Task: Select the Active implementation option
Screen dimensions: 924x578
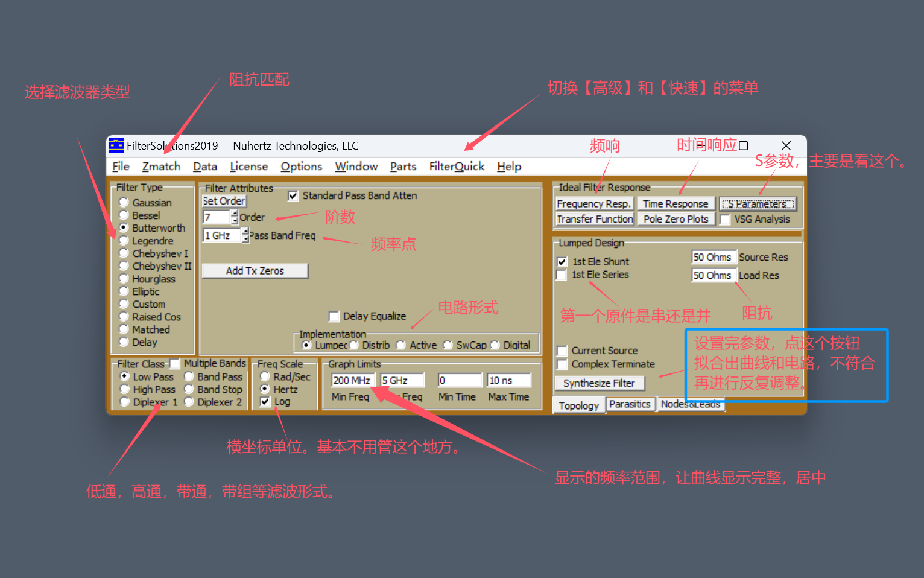Action: pos(401,345)
